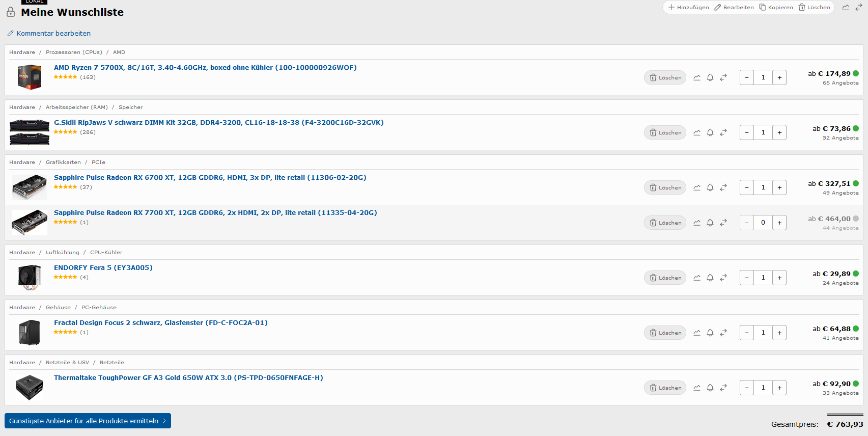Click Fractal Design Focus 2 case thumbnail

pyautogui.click(x=30, y=333)
